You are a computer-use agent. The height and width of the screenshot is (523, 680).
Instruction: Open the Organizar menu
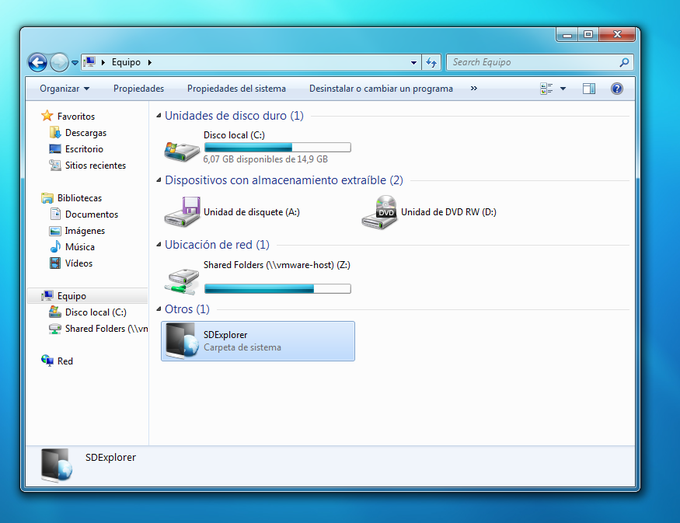coord(64,88)
